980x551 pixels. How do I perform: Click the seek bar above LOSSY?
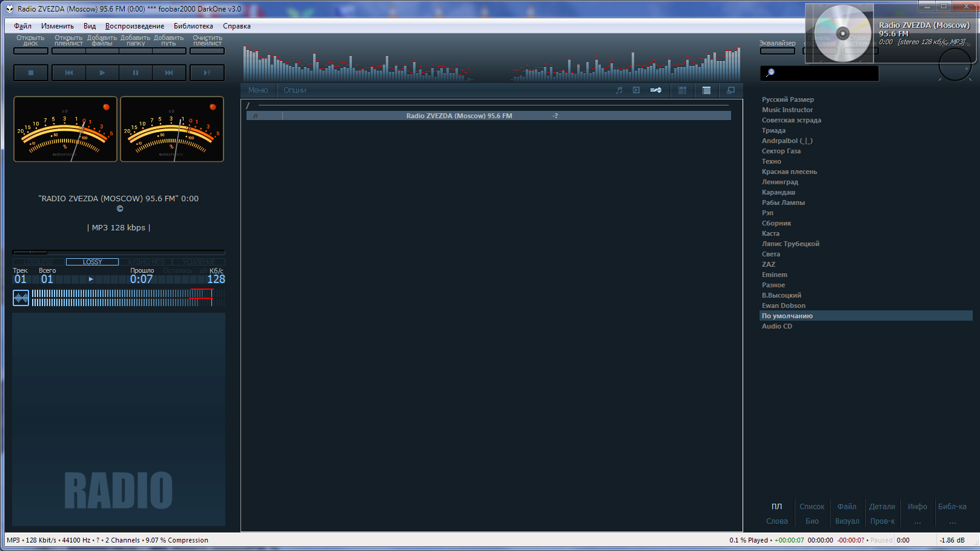pos(119,252)
